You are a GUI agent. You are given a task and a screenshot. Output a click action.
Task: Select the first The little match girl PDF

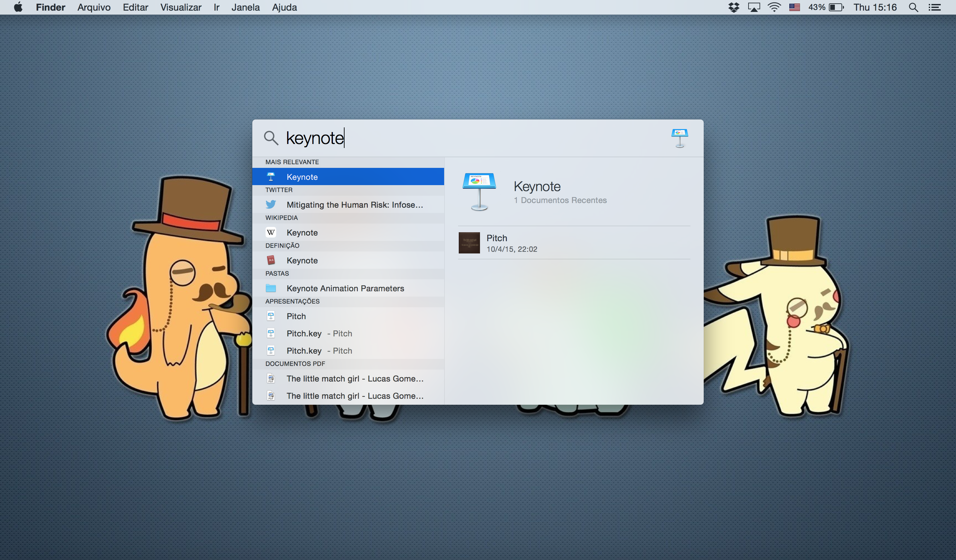[348, 379]
